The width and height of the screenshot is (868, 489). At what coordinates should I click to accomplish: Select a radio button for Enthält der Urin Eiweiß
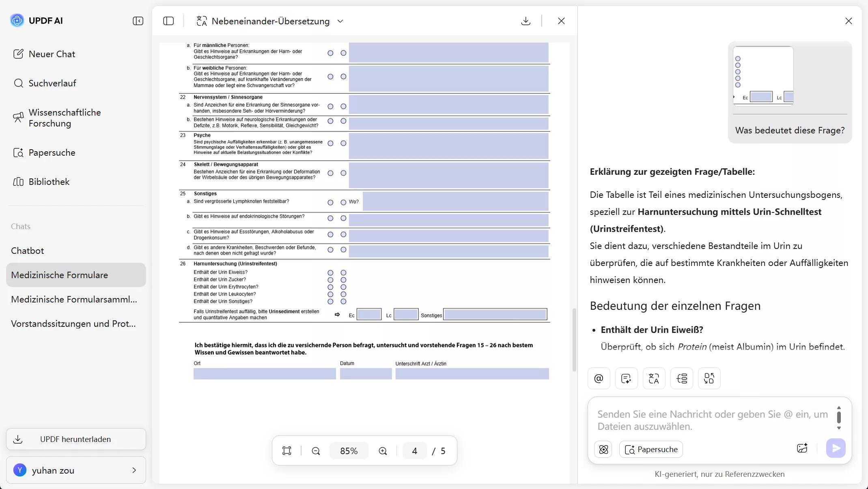tap(330, 272)
